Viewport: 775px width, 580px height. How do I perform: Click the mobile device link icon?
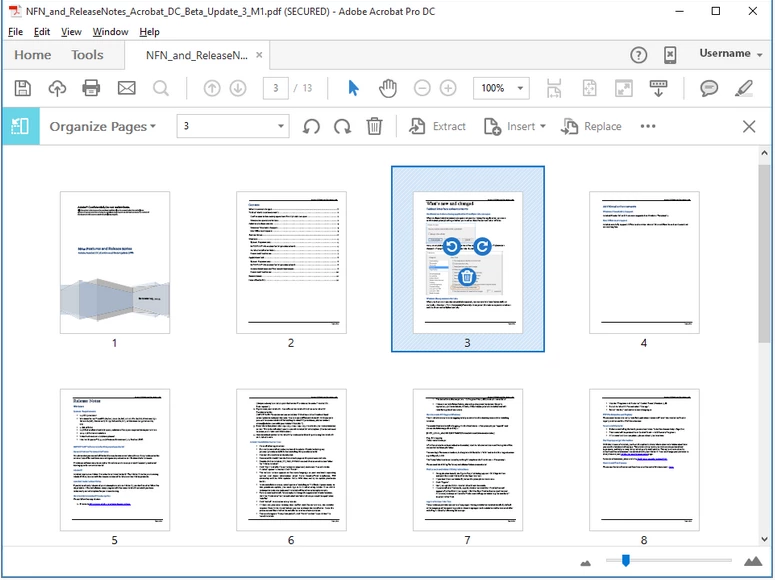[670, 55]
